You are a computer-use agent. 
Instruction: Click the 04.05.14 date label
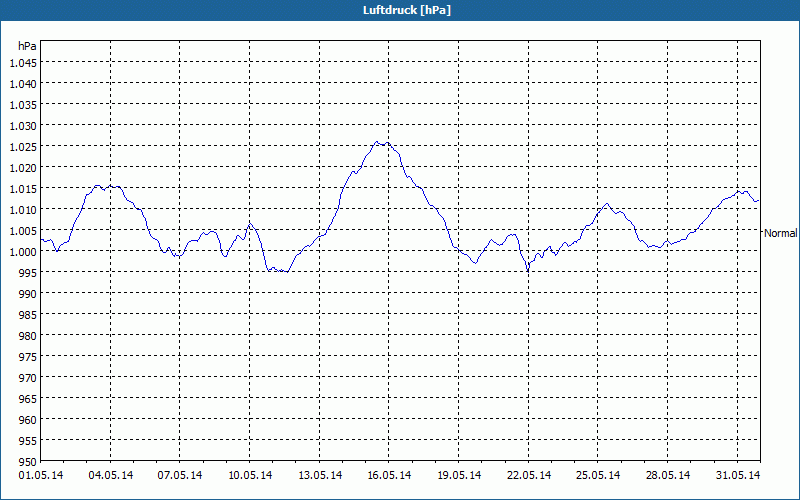111,475
